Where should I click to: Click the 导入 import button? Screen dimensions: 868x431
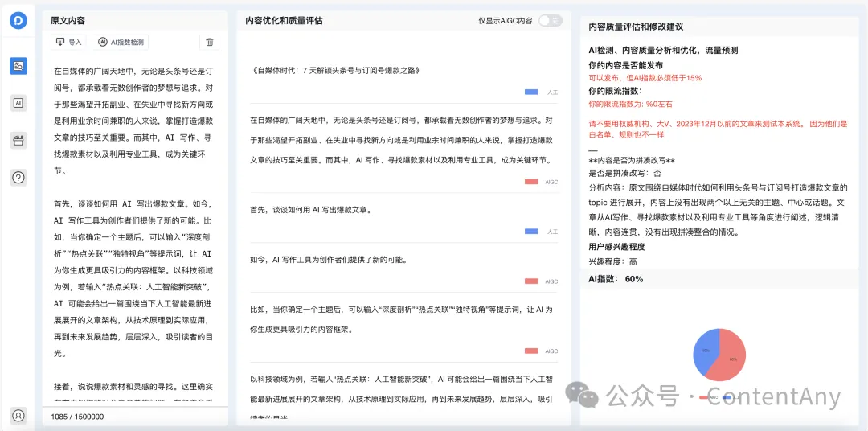69,43
